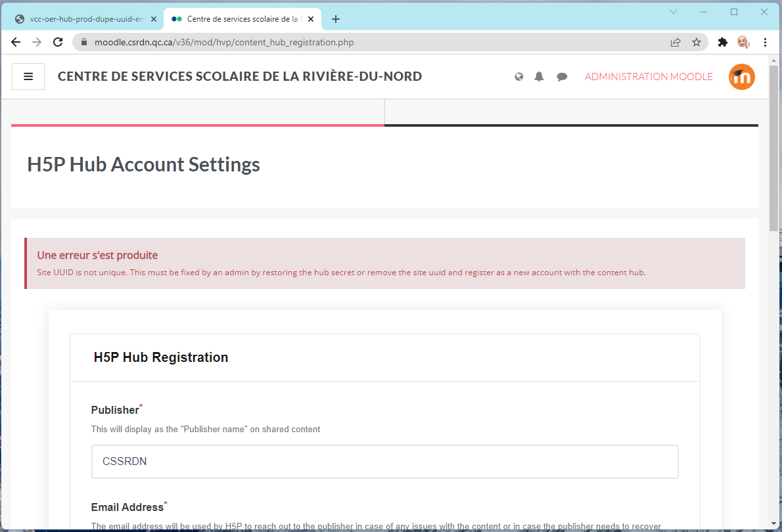Go forward to the next page
The image size is (782, 532).
click(37, 43)
